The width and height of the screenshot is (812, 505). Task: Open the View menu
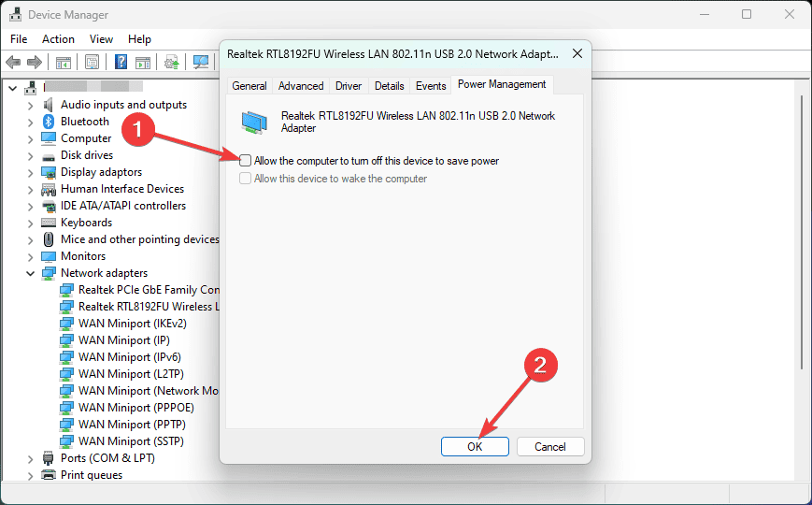101,39
